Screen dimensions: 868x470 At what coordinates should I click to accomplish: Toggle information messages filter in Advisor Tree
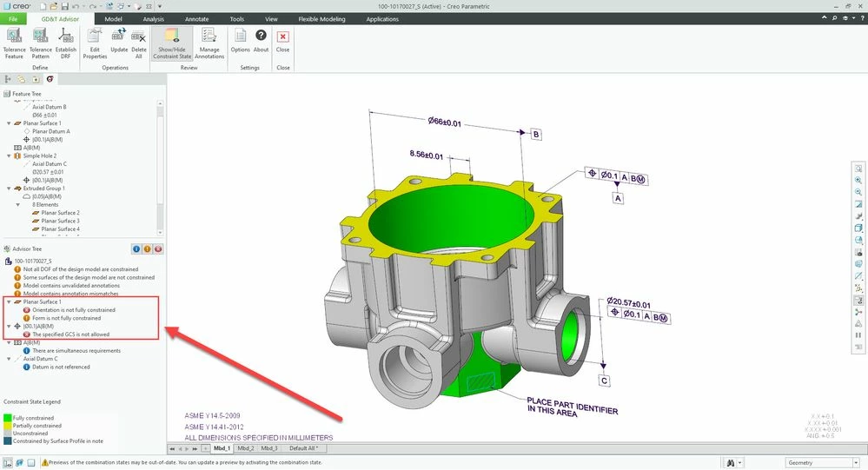[136, 249]
